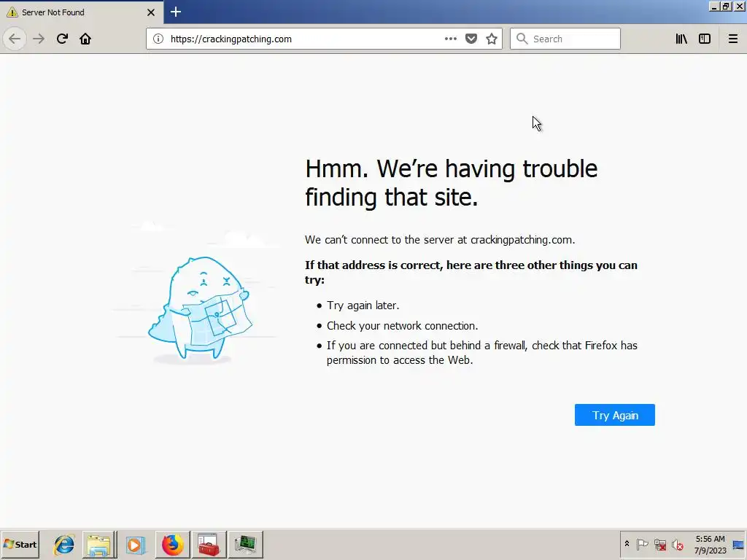Click the Show desktop button

[738, 544]
